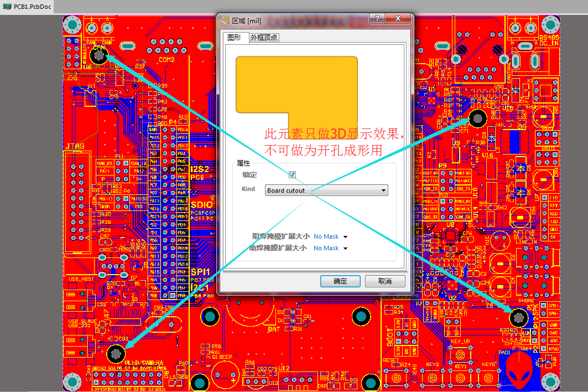Confirm the dialog with the 确定 button

(340, 281)
